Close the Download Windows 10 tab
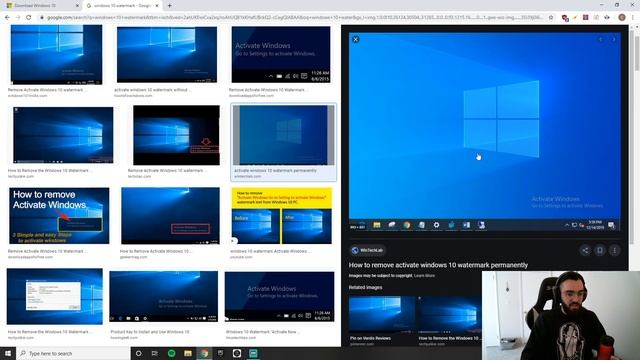The height and width of the screenshot is (360, 640). coord(77,6)
